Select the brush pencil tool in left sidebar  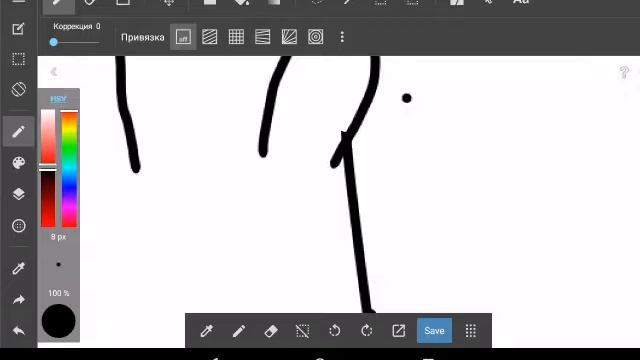[x=18, y=131]
